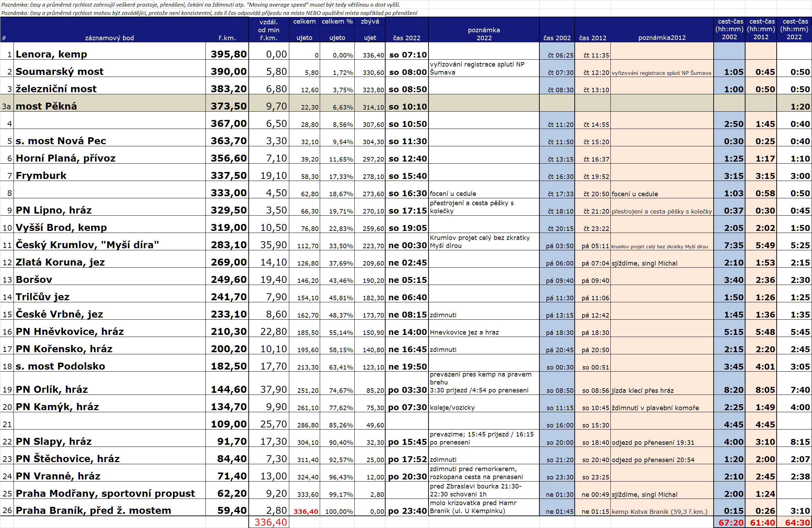Click the 'čas 2002' header cell
Screen dimensions: 812x528
click(x=557, y=38)
